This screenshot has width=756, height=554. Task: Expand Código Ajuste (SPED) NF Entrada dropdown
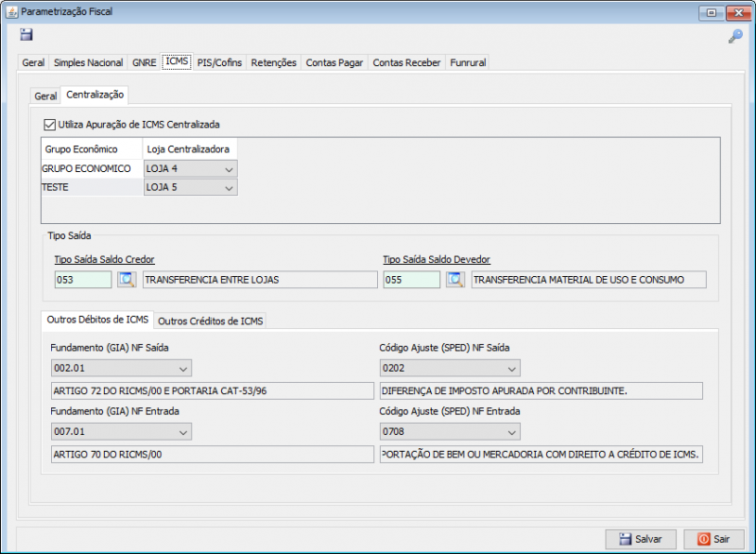pos(450,431)
